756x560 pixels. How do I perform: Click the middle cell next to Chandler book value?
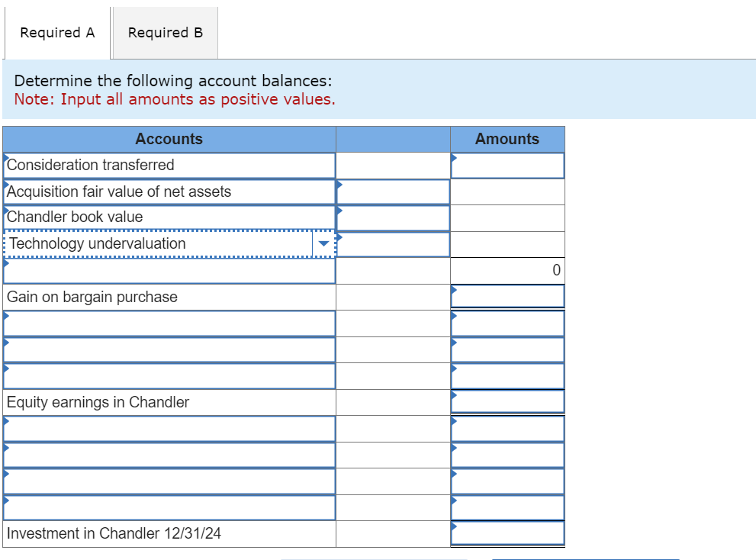coord(392,217)
